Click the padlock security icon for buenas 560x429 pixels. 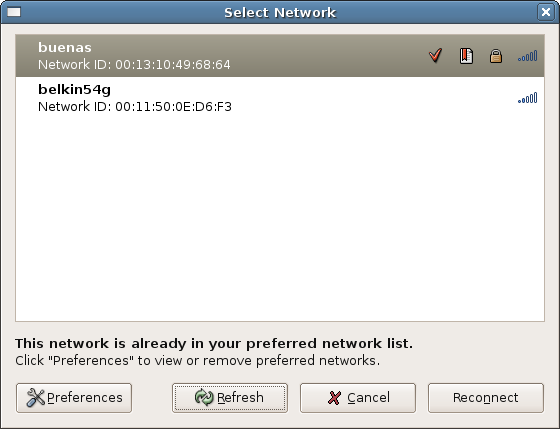[496, 56]
